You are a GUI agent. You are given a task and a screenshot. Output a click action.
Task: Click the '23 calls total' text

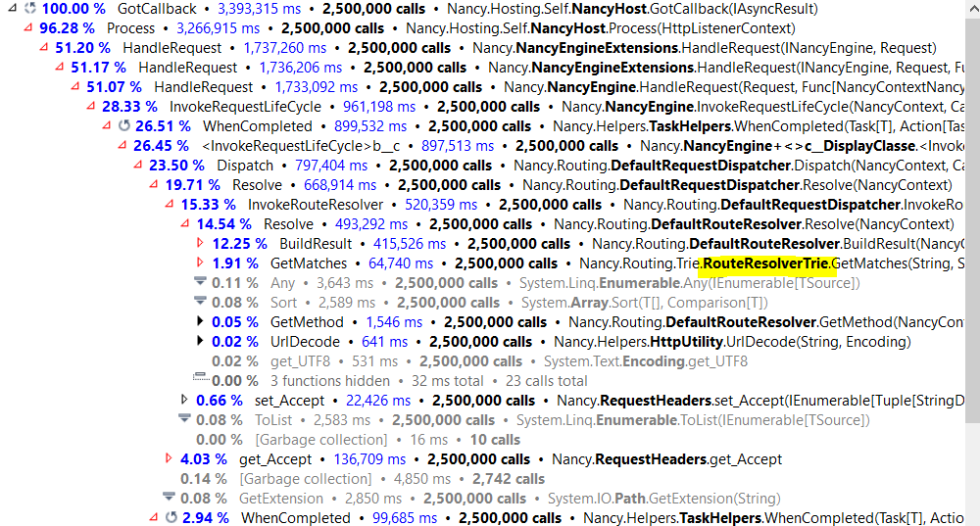click(546, 381)
